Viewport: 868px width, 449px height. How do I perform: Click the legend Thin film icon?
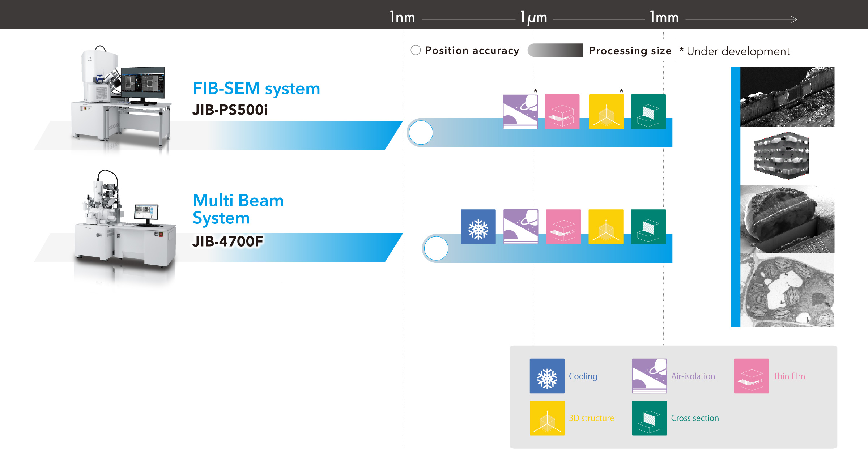(x=752, y=376)
